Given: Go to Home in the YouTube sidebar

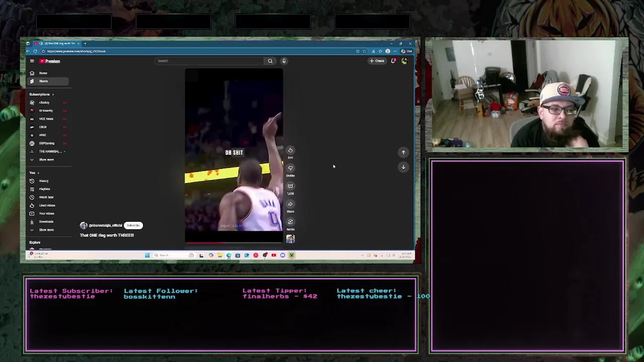Looking at the screenshot, I should click(x=48, y=73).
